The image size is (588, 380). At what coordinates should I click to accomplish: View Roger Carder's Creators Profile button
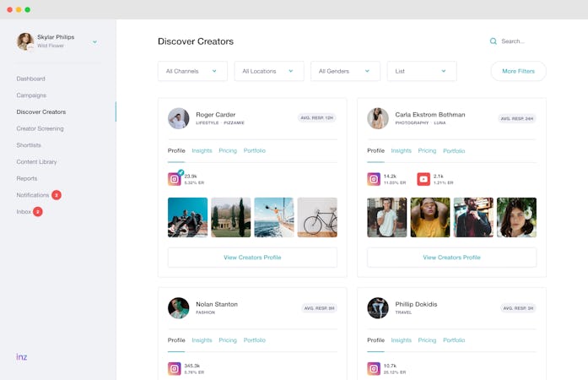point(252,258)
